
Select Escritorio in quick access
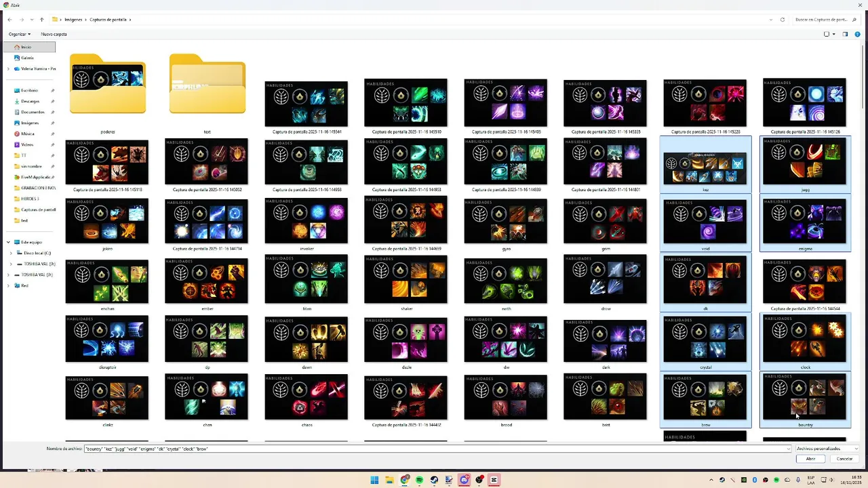click(x=29, y=90)
